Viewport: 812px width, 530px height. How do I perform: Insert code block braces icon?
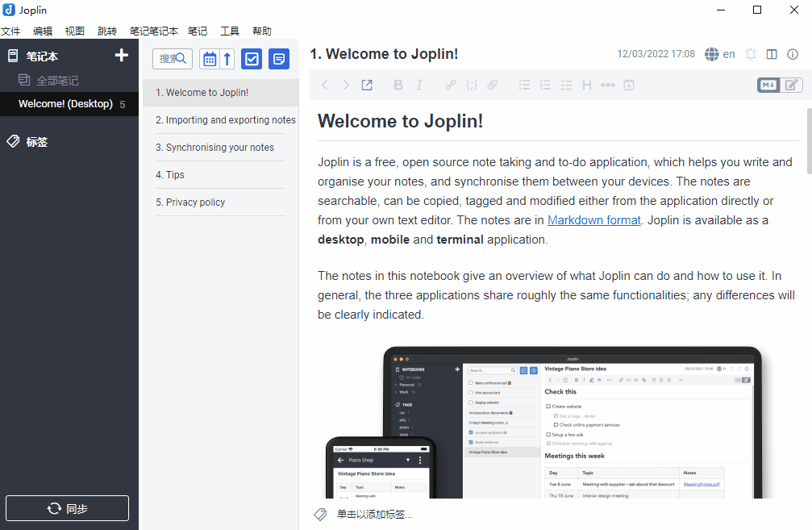[471, 85]
